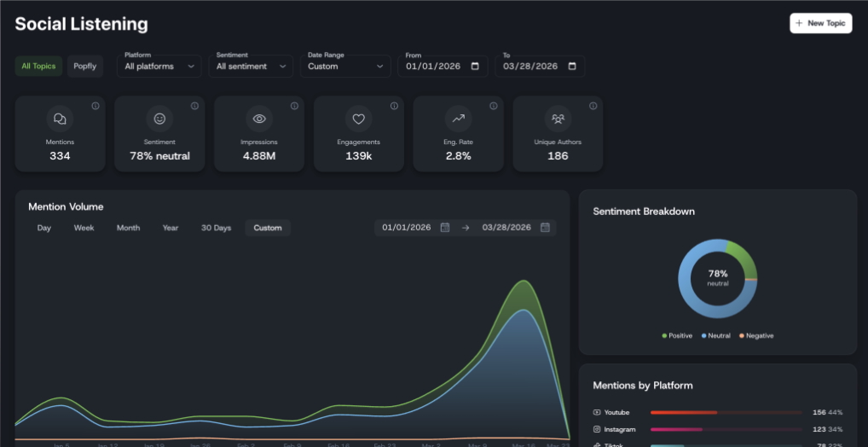Image resolution: width=868 pixels, height=447 pixels.
Task: Toggle the Neutral legend item
Action: [x=715, y=335]
